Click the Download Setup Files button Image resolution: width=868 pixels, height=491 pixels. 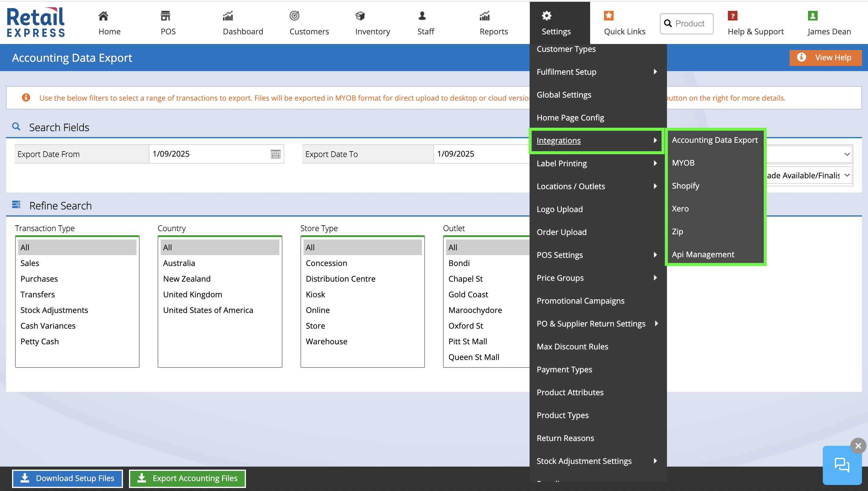pyautogui.click(x=68, y=478)
